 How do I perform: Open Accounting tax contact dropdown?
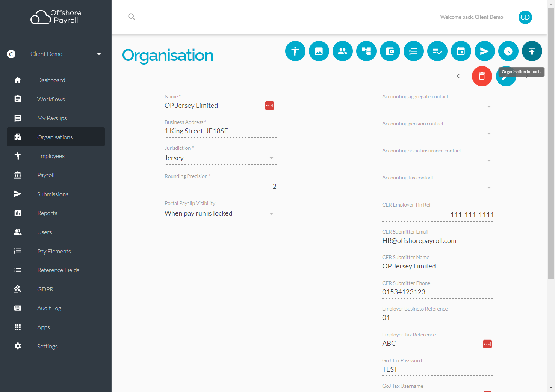pos(438,188)
